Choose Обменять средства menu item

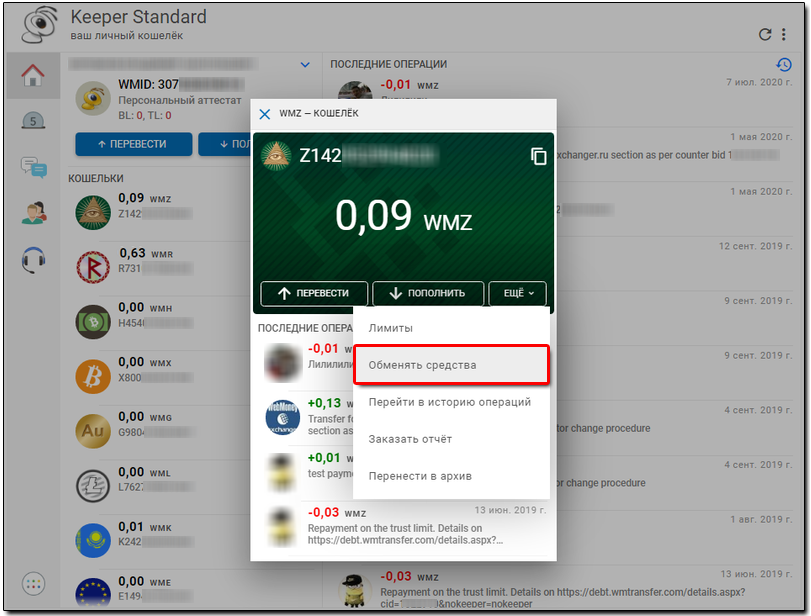click(x=451, y=365)
